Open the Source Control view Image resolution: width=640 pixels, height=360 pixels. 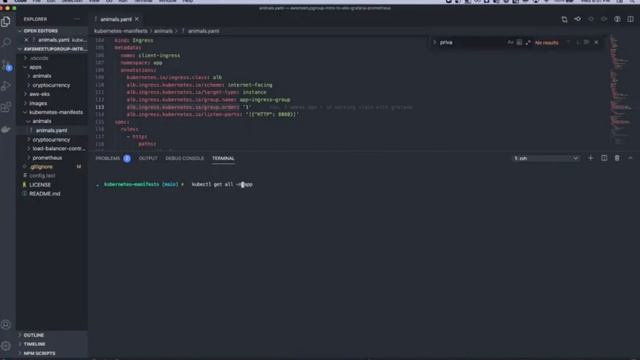click(6, 64)
